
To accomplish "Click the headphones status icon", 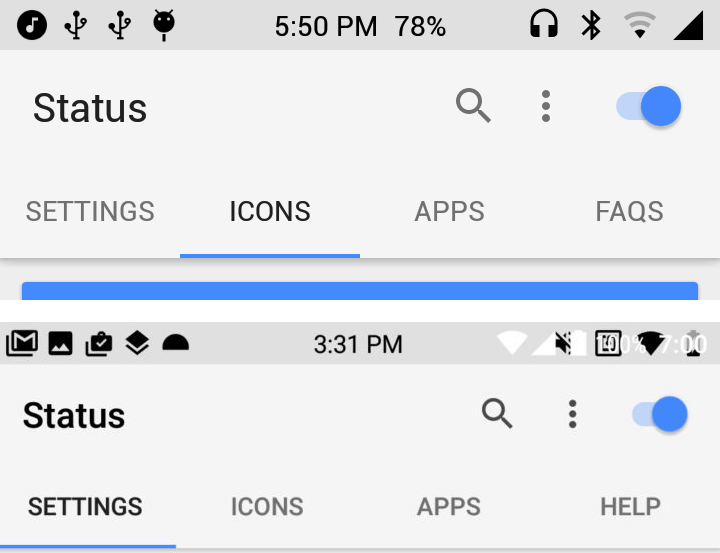I will 544,25.
